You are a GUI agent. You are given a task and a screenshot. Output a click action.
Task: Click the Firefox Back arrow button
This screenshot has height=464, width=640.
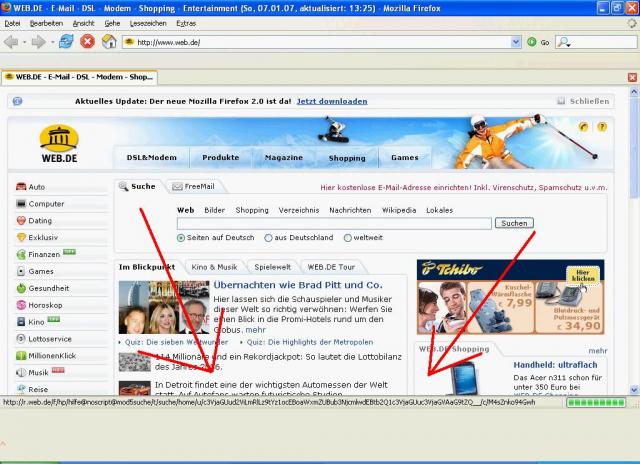[x=11, y=42]
